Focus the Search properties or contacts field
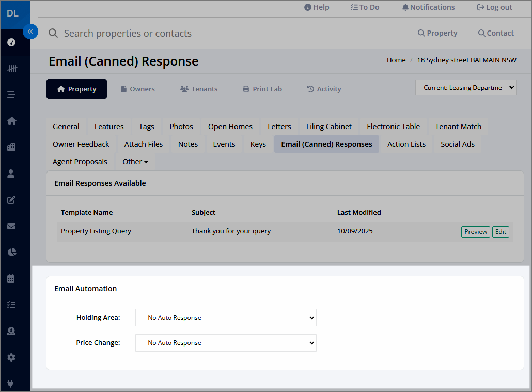532x392 pixels. 128,33
